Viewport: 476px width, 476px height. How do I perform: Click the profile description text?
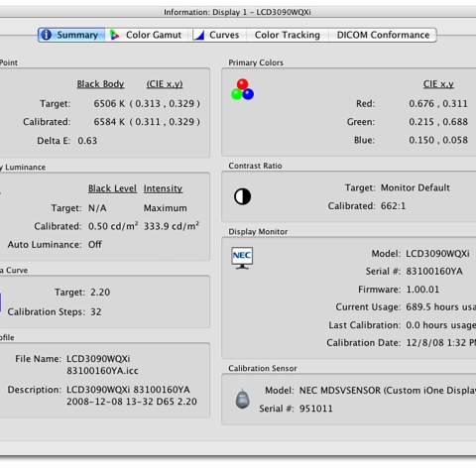[x=132, y=396]
